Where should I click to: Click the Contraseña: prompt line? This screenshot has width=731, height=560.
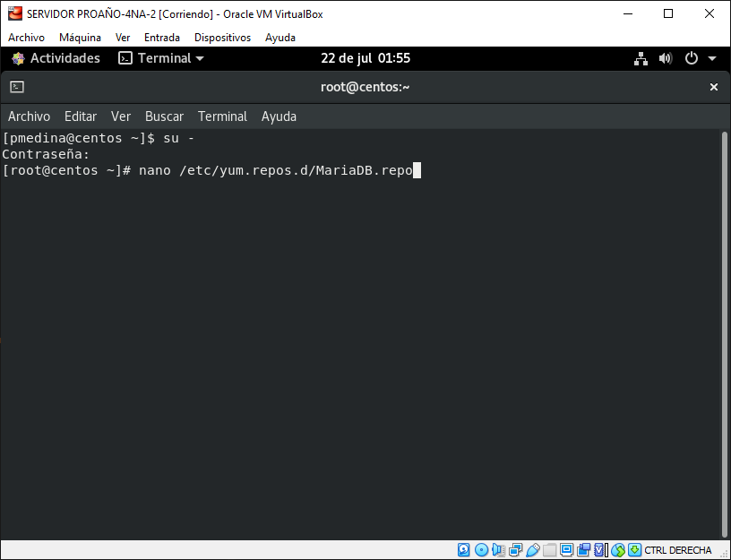(x=46, y=154)
